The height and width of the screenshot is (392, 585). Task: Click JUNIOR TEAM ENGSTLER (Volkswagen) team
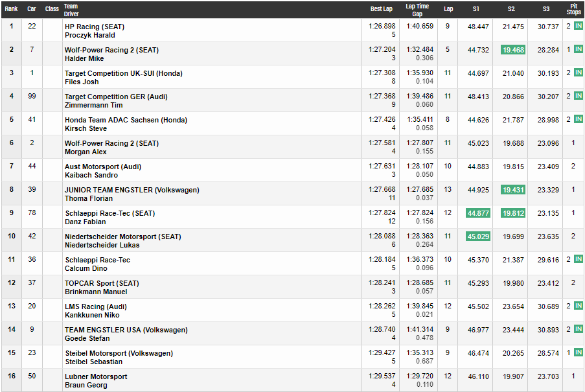132,190
